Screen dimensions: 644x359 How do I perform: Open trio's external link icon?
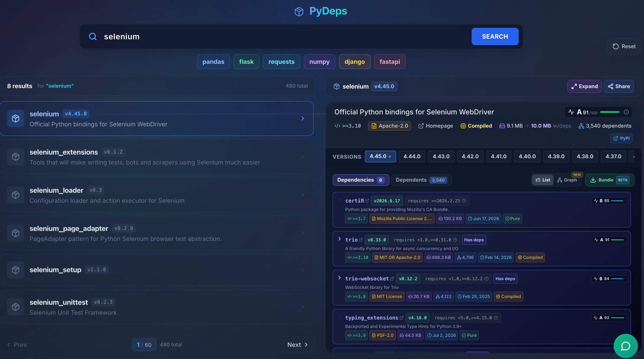[361, 240]
